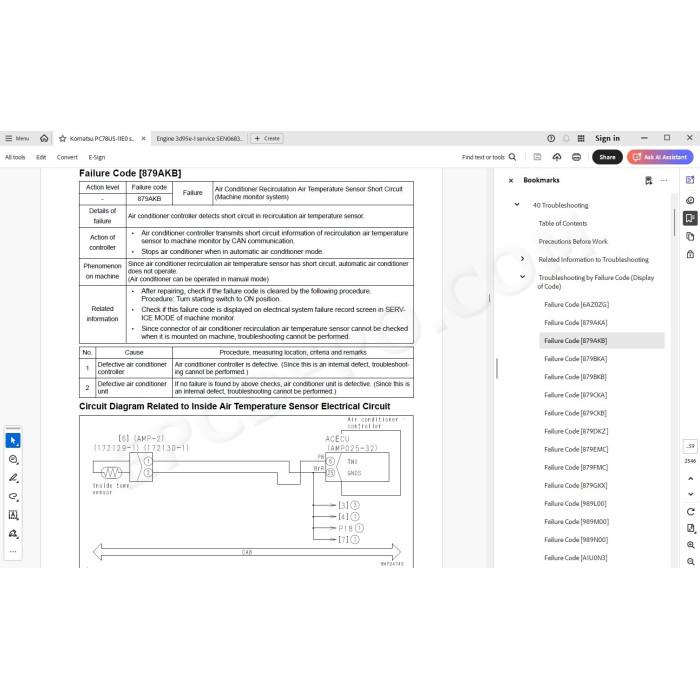Open the Table of Contents bookmark

[x=562, y=223]
